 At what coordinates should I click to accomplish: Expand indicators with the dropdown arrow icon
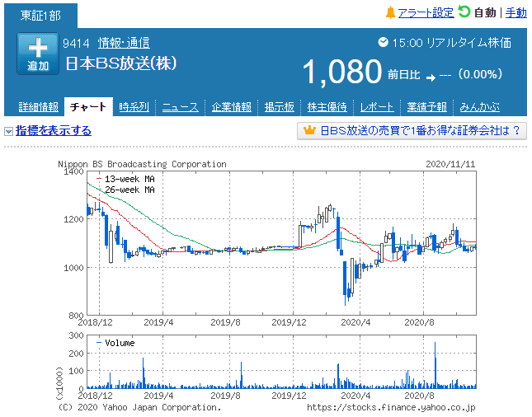(8, 131)
